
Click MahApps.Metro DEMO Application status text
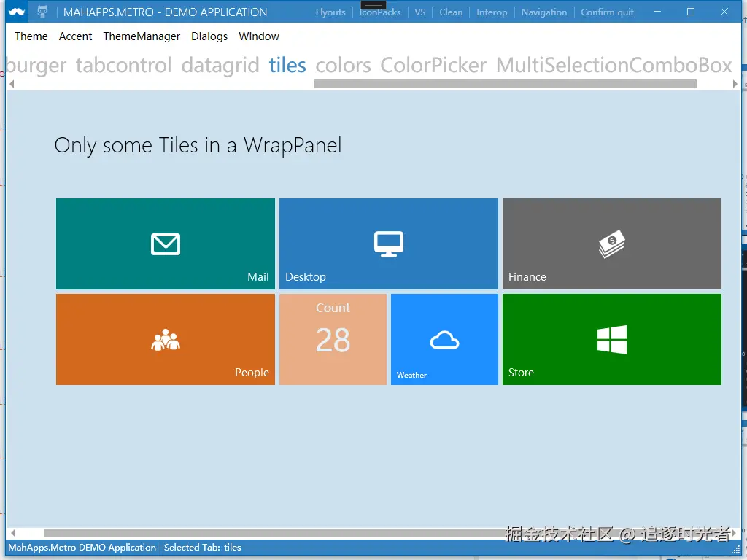tap(82, 548)
